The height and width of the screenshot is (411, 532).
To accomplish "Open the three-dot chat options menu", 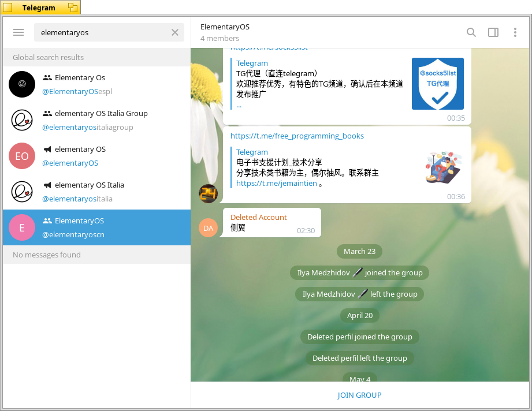I will [515, 32].
